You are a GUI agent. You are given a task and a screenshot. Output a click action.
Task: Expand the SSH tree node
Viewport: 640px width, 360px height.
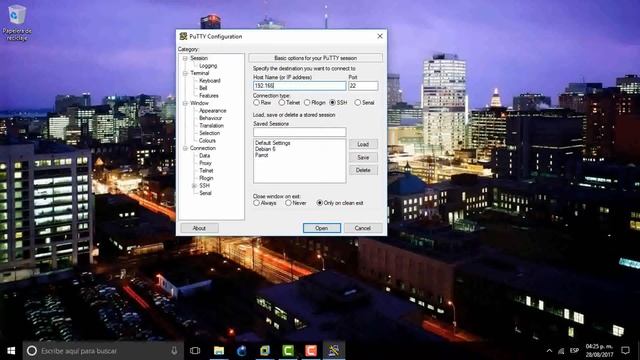coord(194,186)
